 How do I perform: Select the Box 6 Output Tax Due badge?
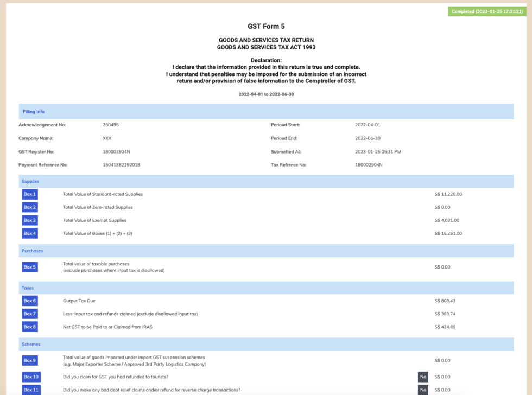tap(29, 301)
